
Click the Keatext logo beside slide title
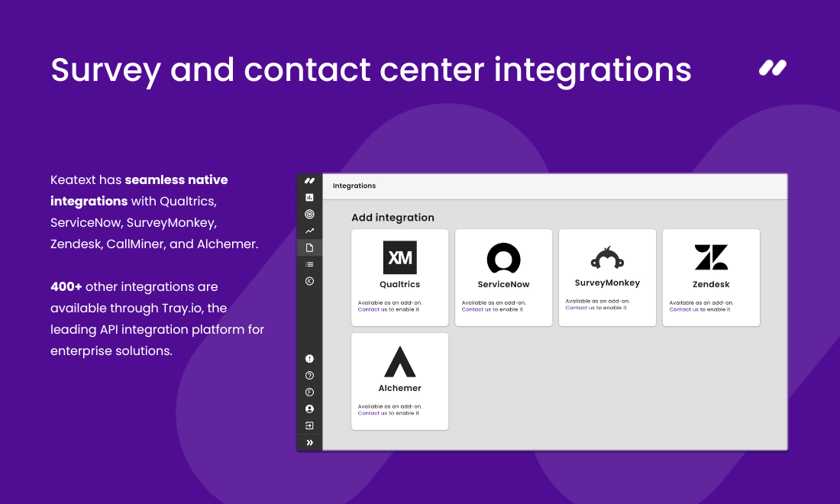[773, 68]
